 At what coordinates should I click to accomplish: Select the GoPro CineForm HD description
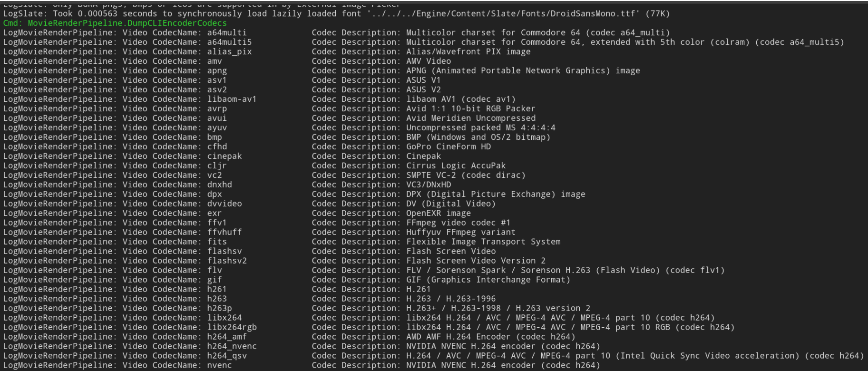(x=449, y=146)
